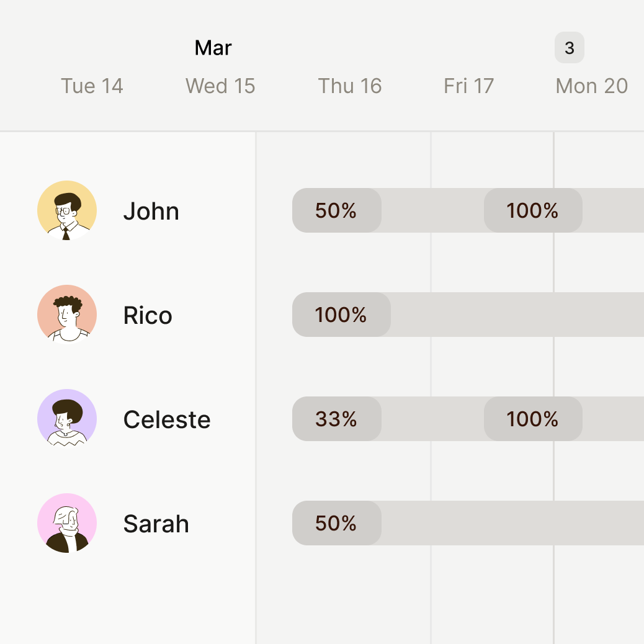Open Celeste's name in the team list
The height and width of the screenshot is (644, 644).
pyautogui.click(x=167, y=419)
